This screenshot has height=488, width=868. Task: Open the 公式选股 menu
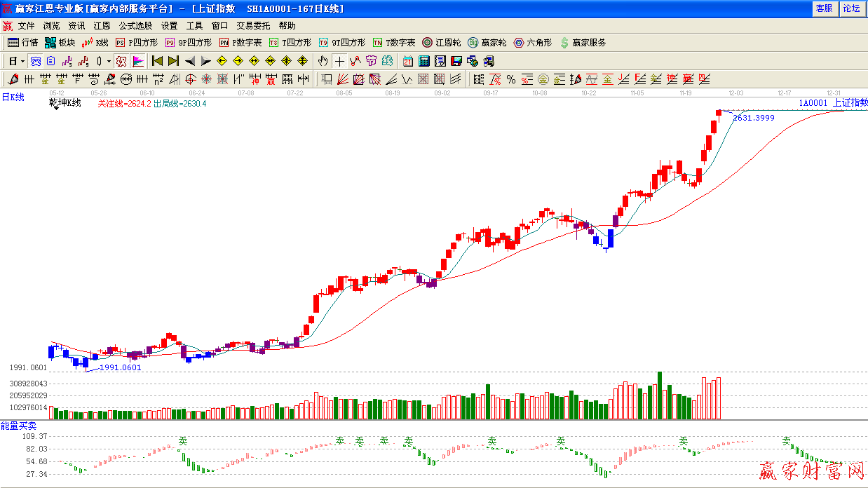tap(135, 26)
